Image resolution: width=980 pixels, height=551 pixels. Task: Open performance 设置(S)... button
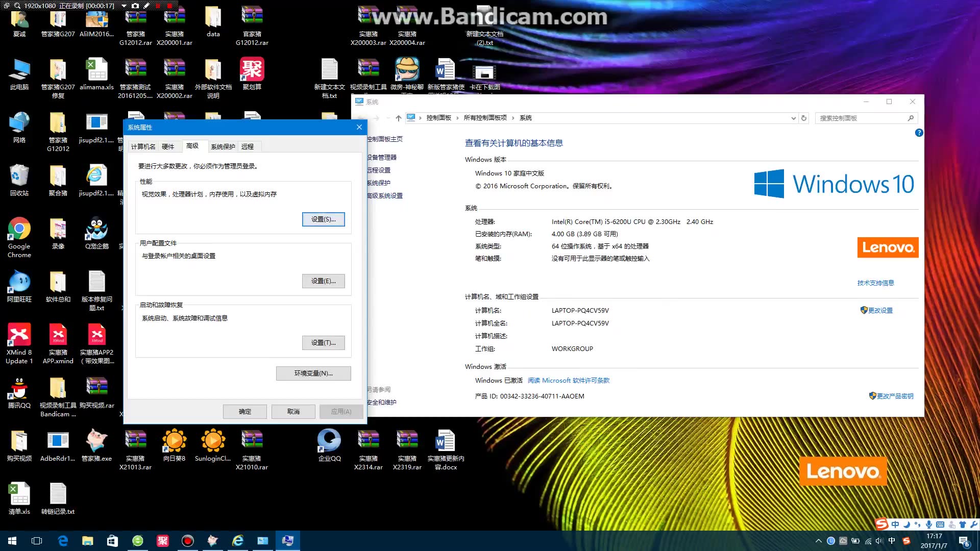(324, 219)
